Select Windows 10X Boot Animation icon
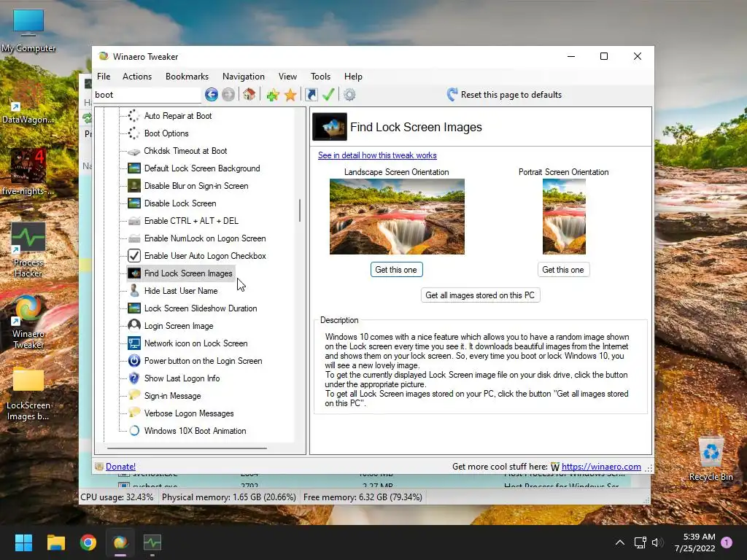 [134, 430]
